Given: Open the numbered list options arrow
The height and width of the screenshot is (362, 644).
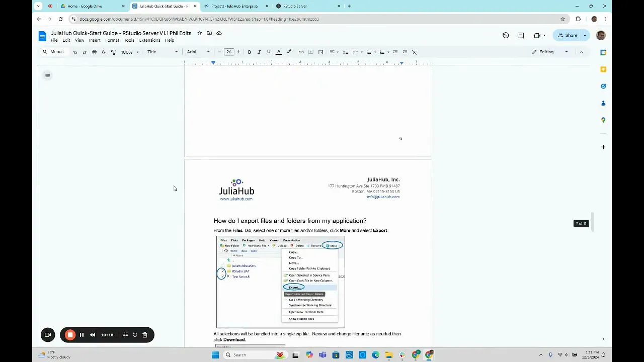Looking at the screenshot, I should (388, 52).
